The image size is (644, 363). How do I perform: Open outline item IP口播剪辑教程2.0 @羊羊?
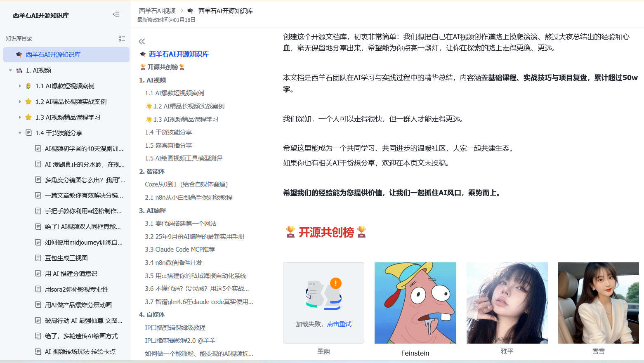point(180,340)
